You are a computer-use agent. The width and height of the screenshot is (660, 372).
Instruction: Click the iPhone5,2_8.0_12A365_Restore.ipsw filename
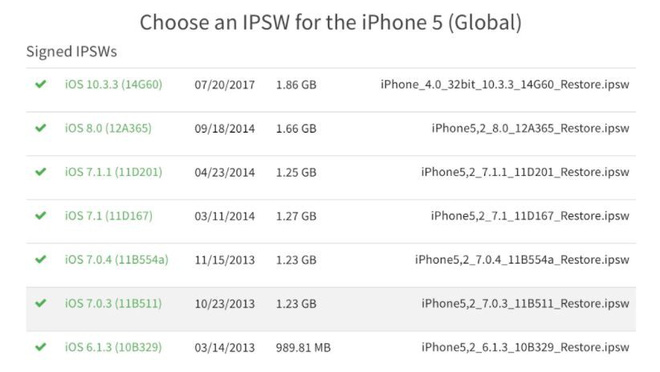[530, 128]
